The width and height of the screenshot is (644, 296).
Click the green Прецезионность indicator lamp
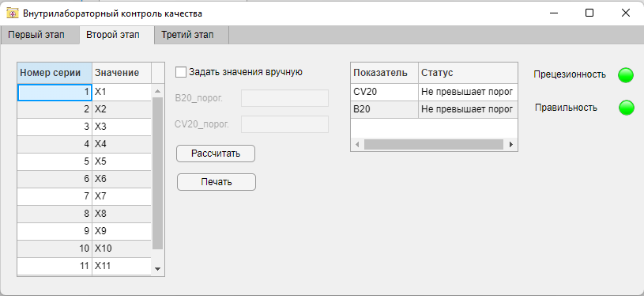click(626, 75)
